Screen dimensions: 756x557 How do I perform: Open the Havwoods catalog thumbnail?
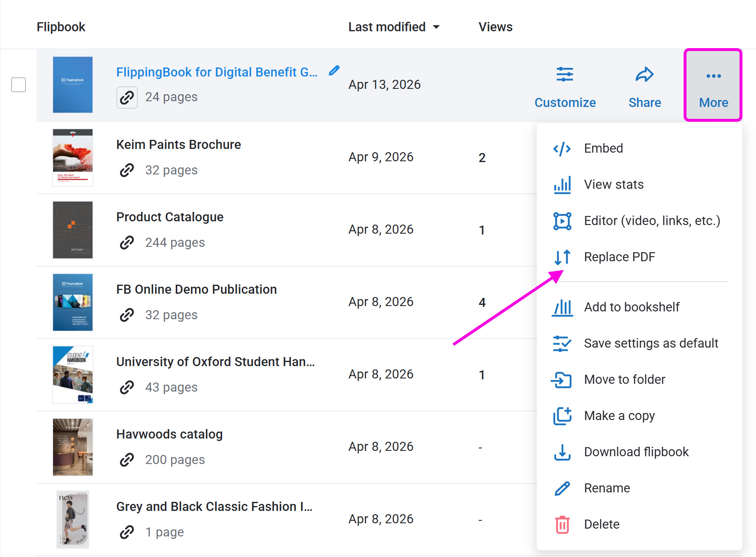(73, 447)
